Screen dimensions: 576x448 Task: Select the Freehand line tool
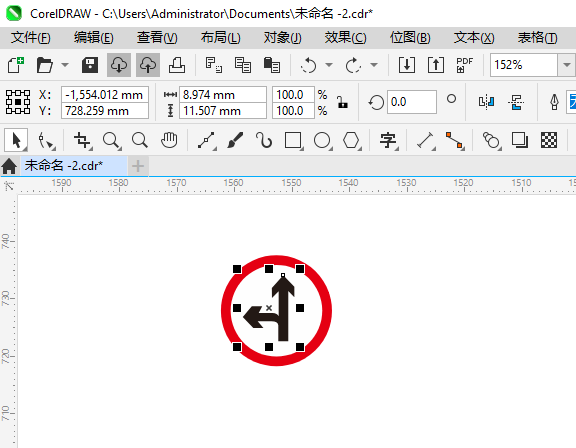206,140
